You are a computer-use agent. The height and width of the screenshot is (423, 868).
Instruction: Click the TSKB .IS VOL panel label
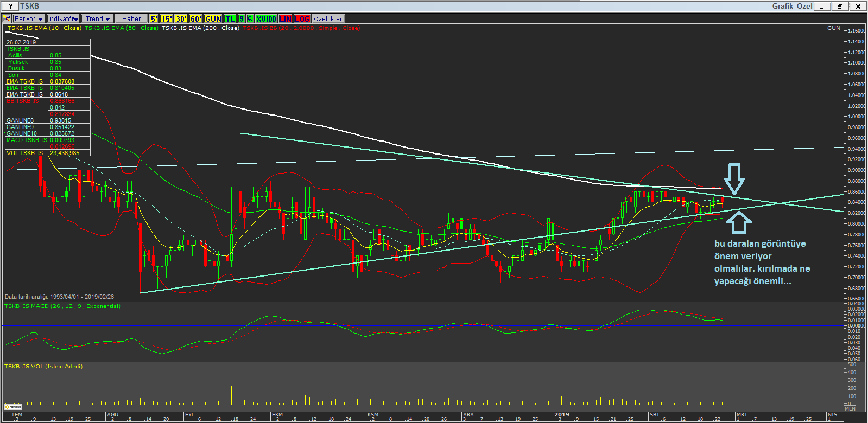pyautogui.click(x=43, y=366)
